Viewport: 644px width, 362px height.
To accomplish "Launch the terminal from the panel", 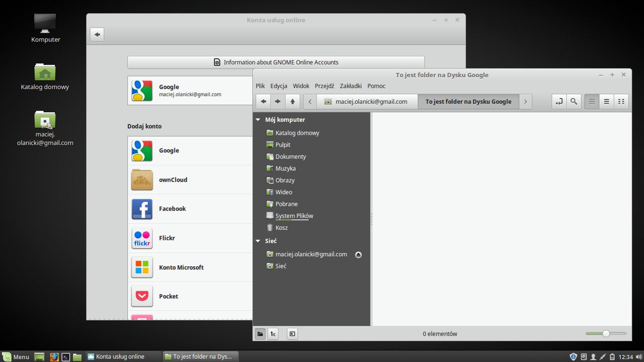I will coord(66,357).
